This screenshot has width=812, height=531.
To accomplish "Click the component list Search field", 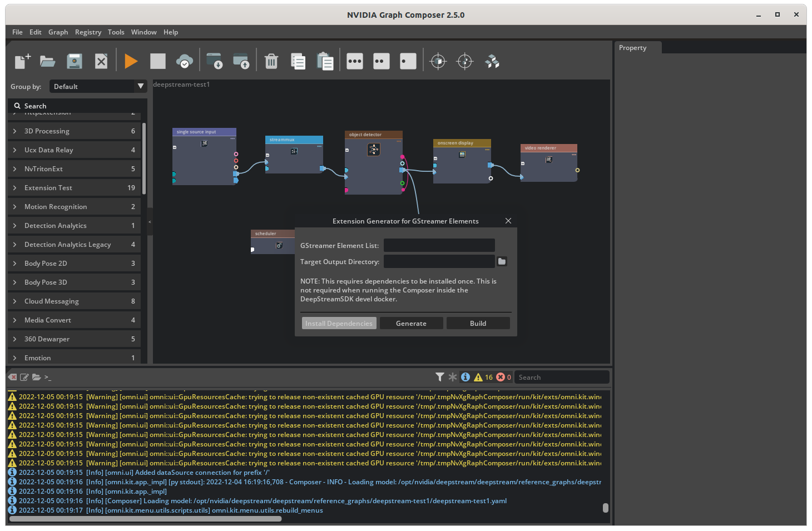I will 78,106.
